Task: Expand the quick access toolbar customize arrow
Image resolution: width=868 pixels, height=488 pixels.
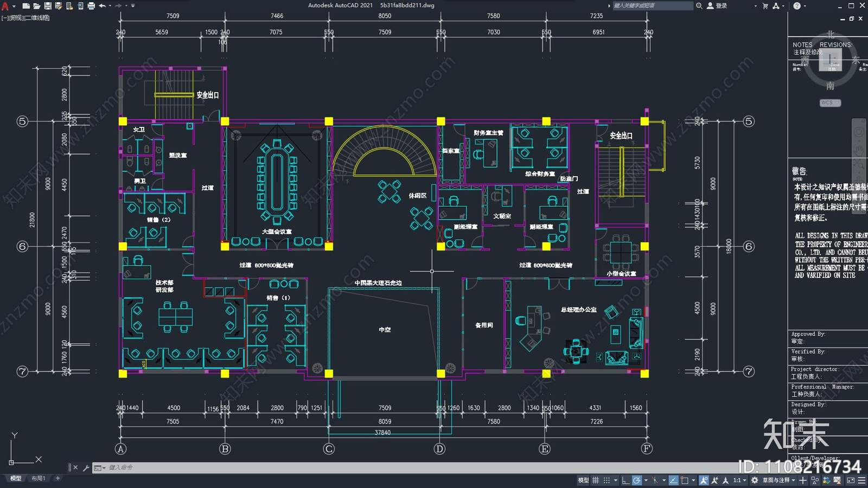Action: [x=133, y=6]
